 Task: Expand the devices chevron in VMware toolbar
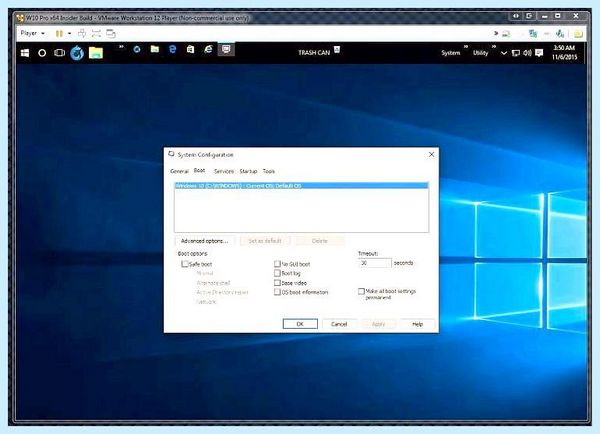[496, 33]
